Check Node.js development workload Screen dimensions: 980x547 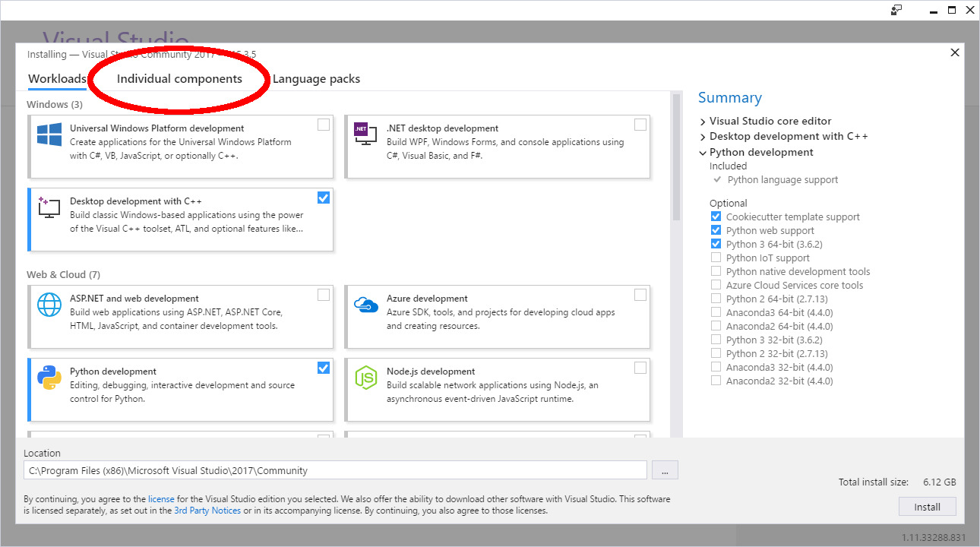click(640, 368)
